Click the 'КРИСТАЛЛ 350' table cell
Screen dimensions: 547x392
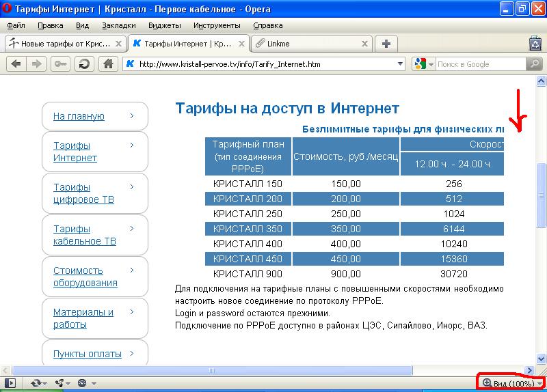click(248, 229)
